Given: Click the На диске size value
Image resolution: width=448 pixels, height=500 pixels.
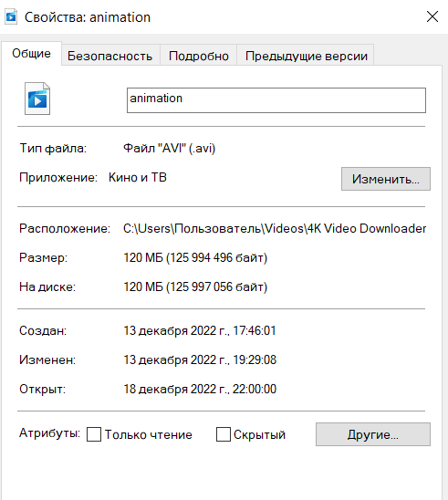Looking at the screenshot, I should coord(195,286).
